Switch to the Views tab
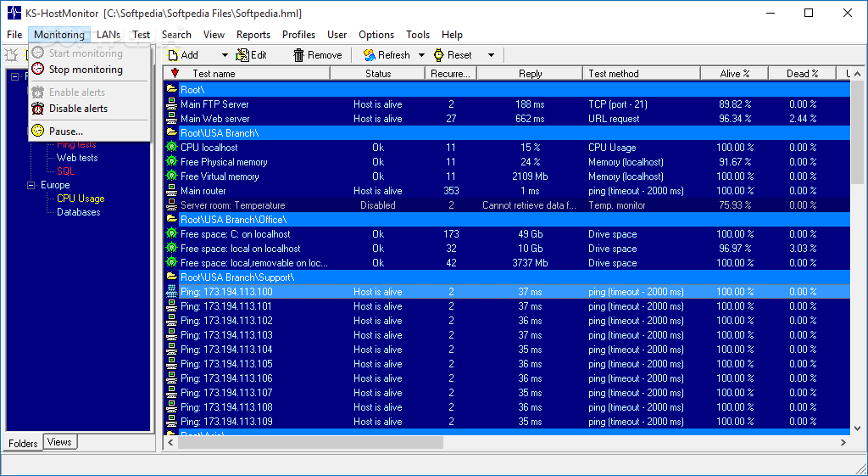 (x=59, y=442)
